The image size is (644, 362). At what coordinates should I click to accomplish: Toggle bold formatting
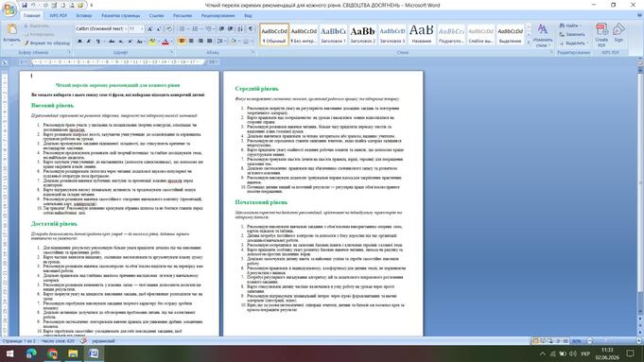(79, 41)
